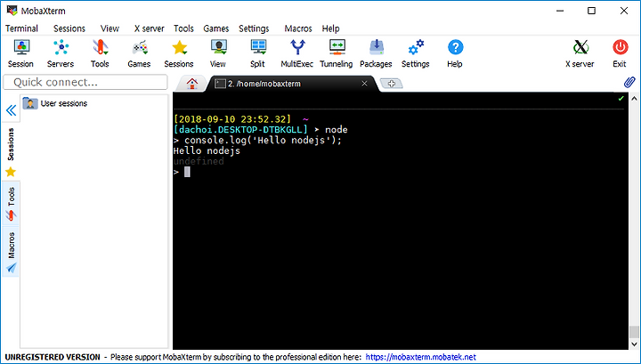Click the paperclip attach icon
The image size is (641, 364).
[x=629, y=82]
